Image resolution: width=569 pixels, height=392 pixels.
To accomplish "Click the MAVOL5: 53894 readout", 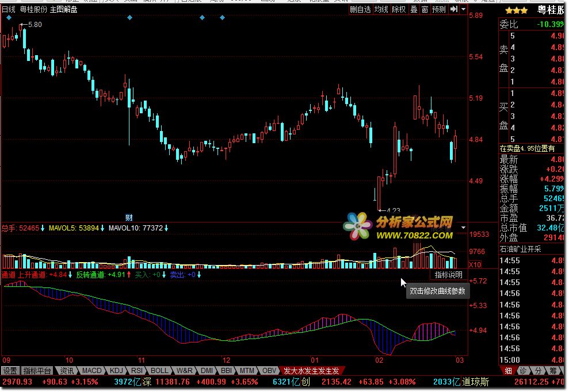I will 77,228.
